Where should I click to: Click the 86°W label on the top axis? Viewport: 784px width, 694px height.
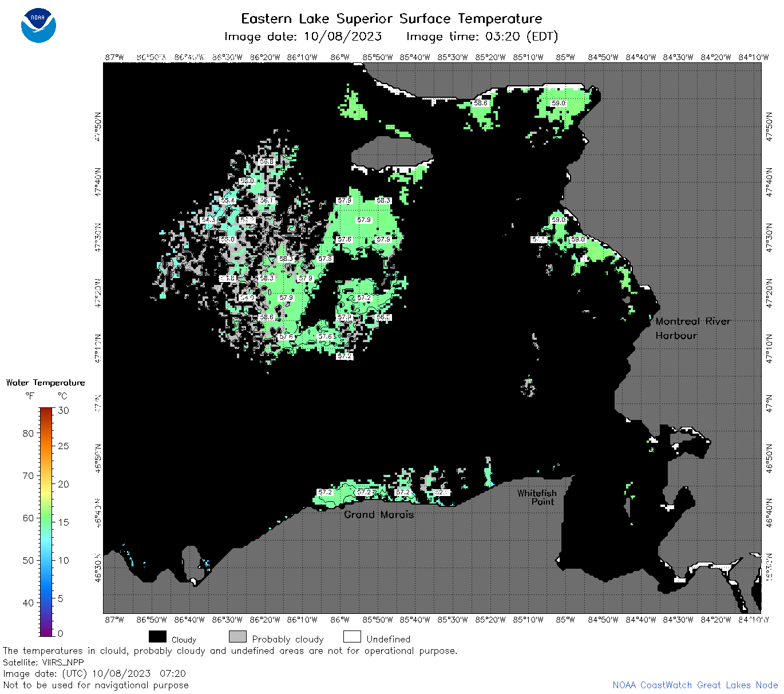[340, 57]
